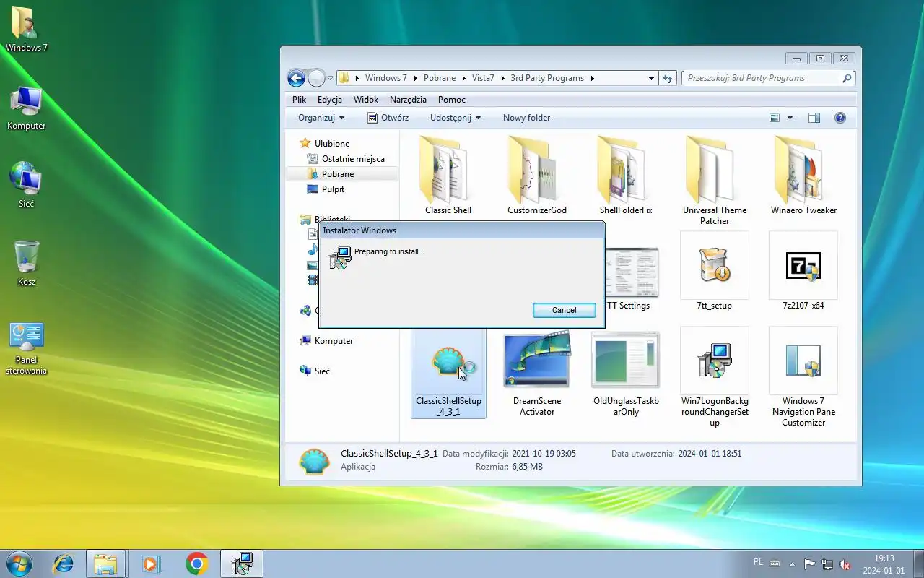Open the Winaero Tweaker folder

803,175
